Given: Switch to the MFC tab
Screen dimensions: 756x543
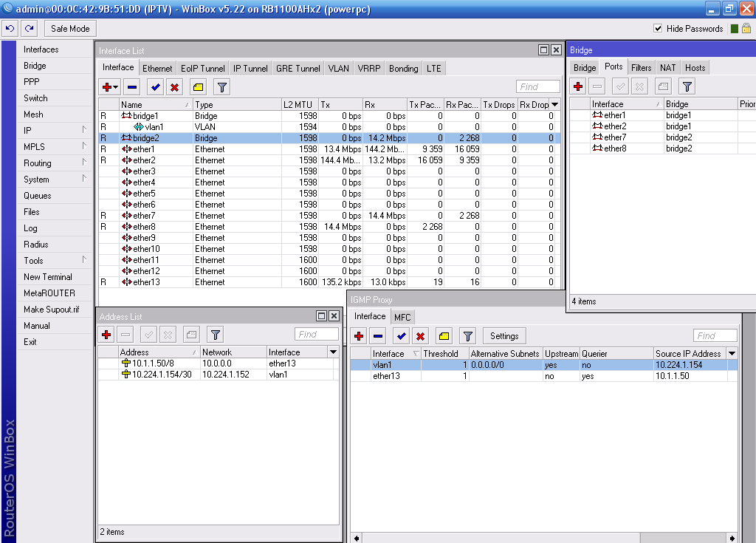Looking at the screenshot, I should click(402, 317).
